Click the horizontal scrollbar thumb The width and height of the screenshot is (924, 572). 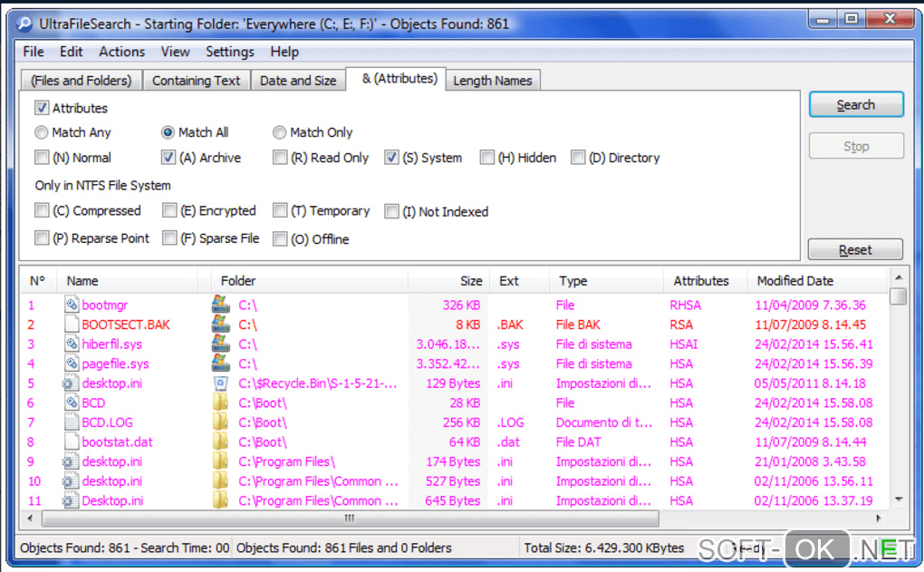[350, 519]
